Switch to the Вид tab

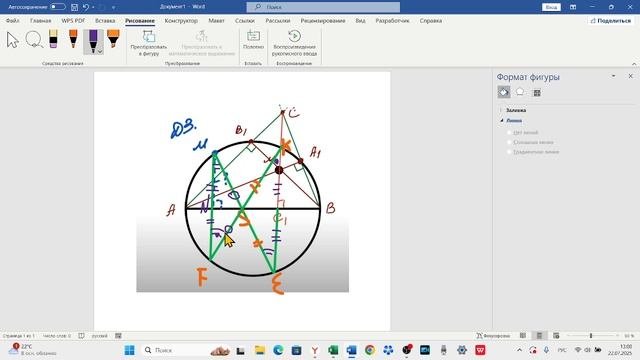[360, 20]
